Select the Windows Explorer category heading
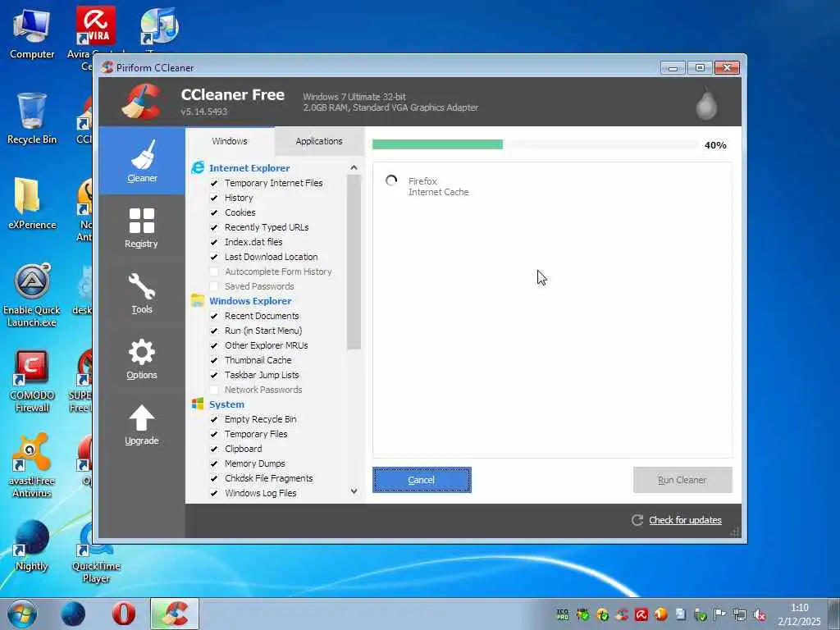840x630 pixels. pos(250,300)
